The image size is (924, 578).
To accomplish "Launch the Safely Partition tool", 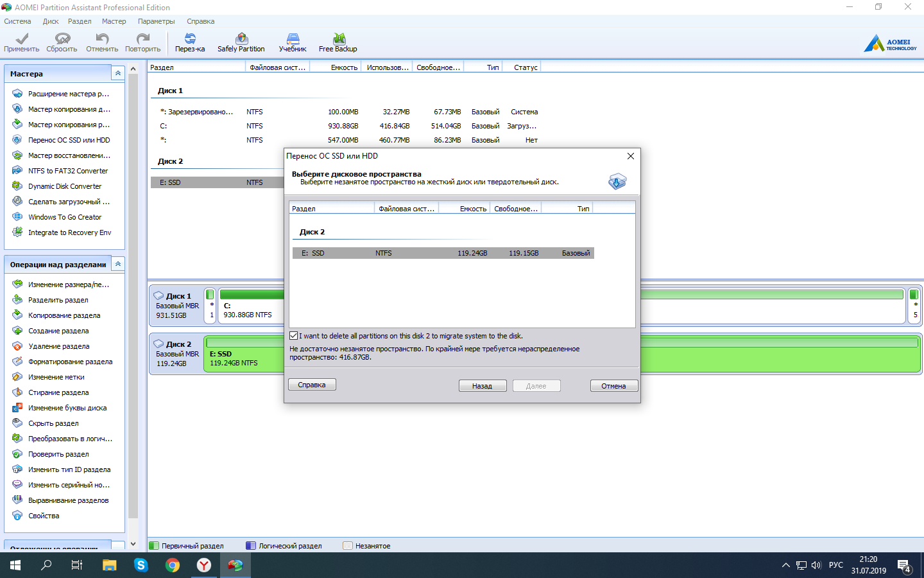I will coord(241,42).
